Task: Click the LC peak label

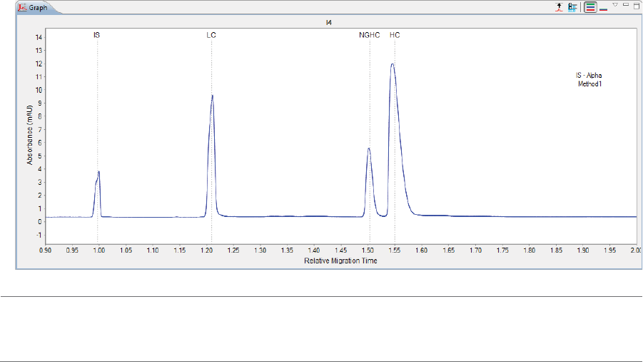Action: [211, 35]
